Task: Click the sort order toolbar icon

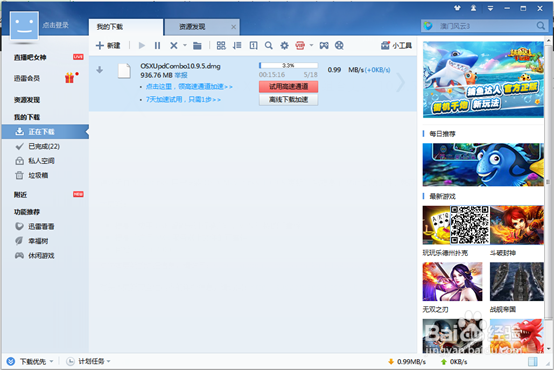Action: coord(237,46)
